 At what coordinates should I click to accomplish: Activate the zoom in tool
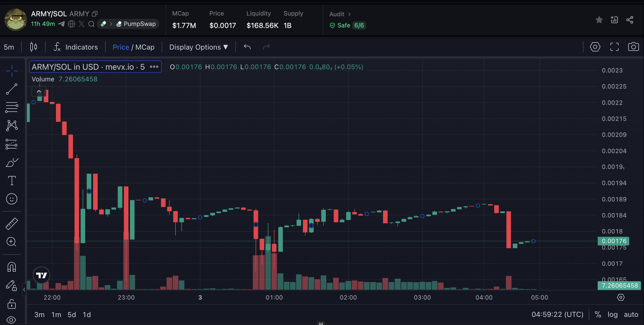(12, 242)
